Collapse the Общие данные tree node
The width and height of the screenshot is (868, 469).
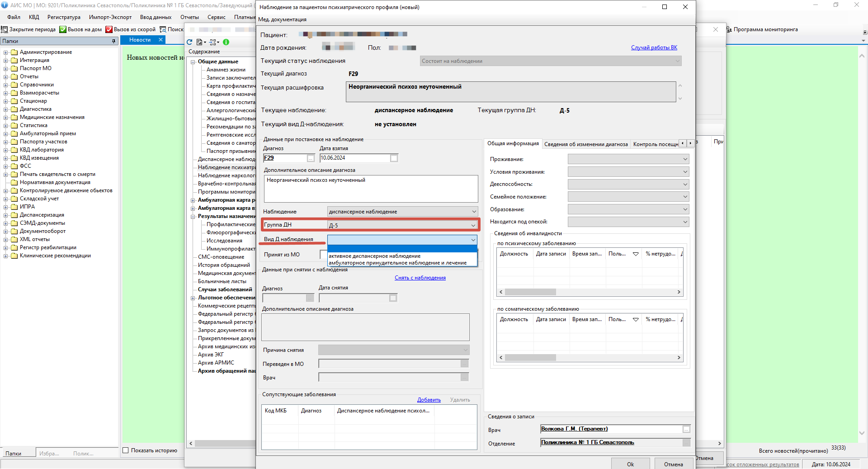tap(193, 62)
